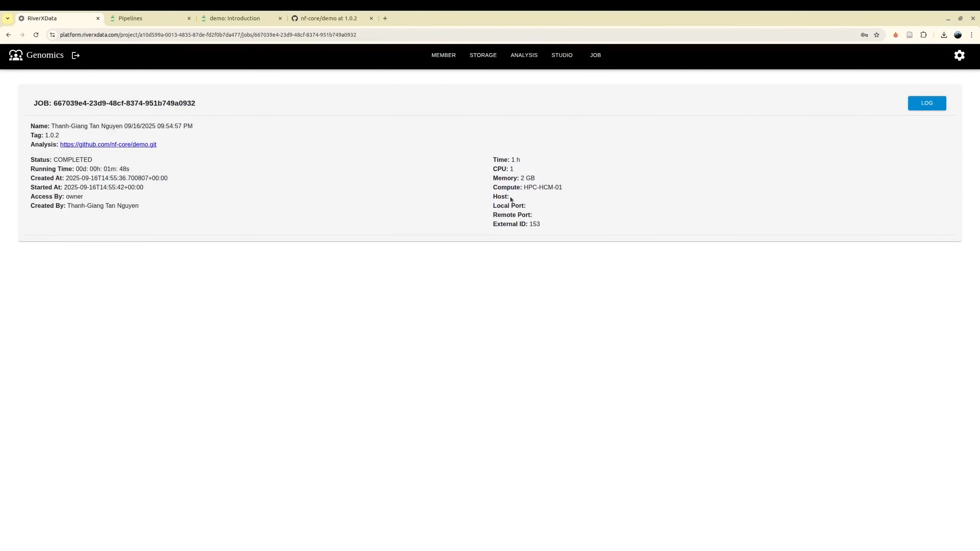Screen dimensions: 980x551
Task: Click the password key icon in address bar
Action: click(x=864, y=35)
